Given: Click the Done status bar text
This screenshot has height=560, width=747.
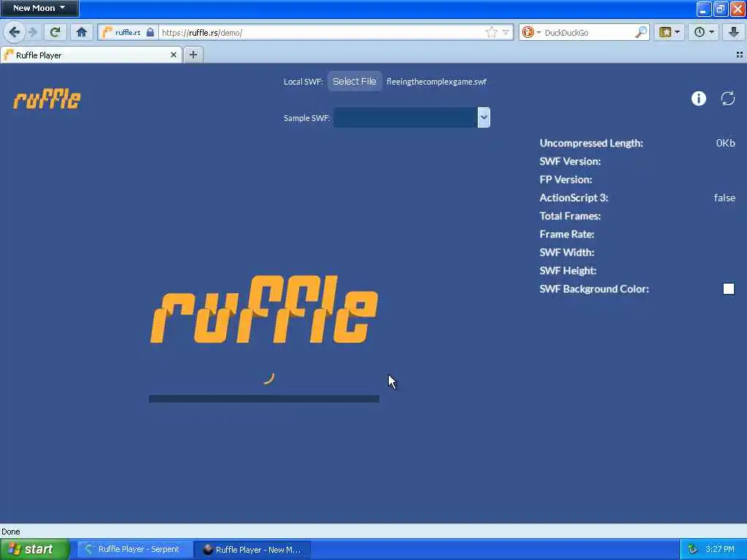Looking at the screenshot, I should pyautogui.click(x=11, y=532).
